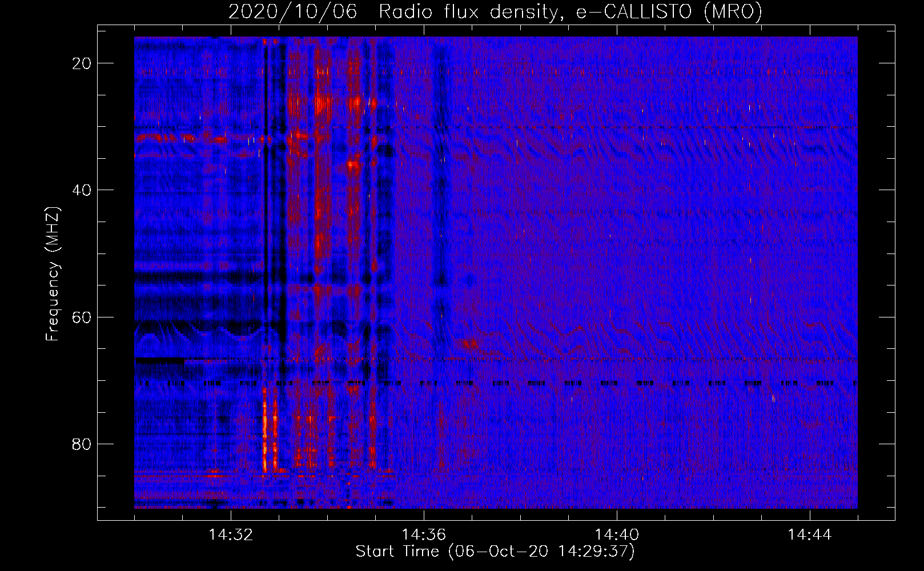Click the 40 frequency tick label
The width and height of the screenshot is (924, 571).
click(x=82, y=190)
